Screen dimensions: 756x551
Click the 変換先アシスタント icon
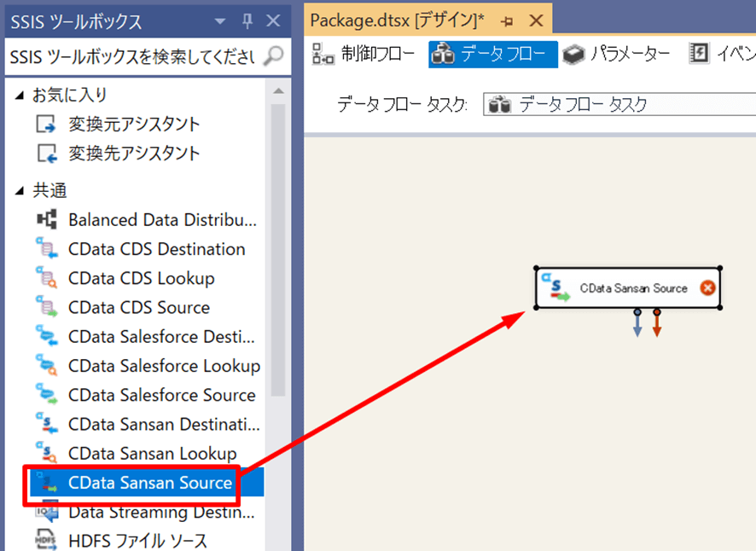click(47, 154)
